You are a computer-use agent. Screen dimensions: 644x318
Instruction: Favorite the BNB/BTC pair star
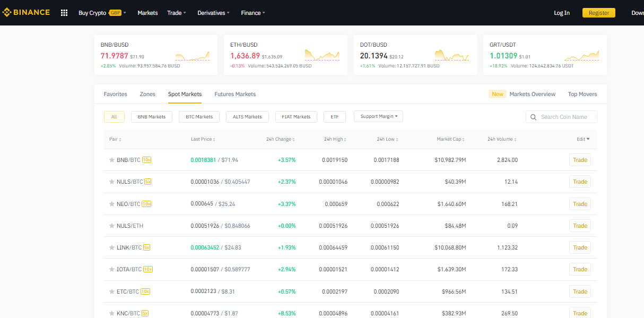pos(111,160)
